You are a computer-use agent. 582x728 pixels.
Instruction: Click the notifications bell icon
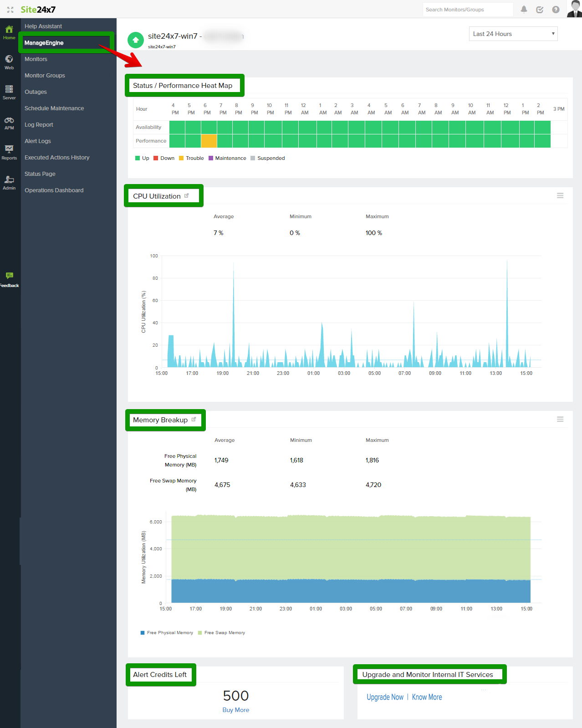(x=524, y=10)
